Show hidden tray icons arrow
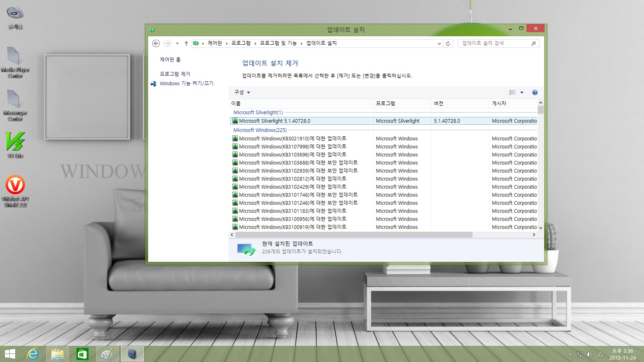 point(570,354)
